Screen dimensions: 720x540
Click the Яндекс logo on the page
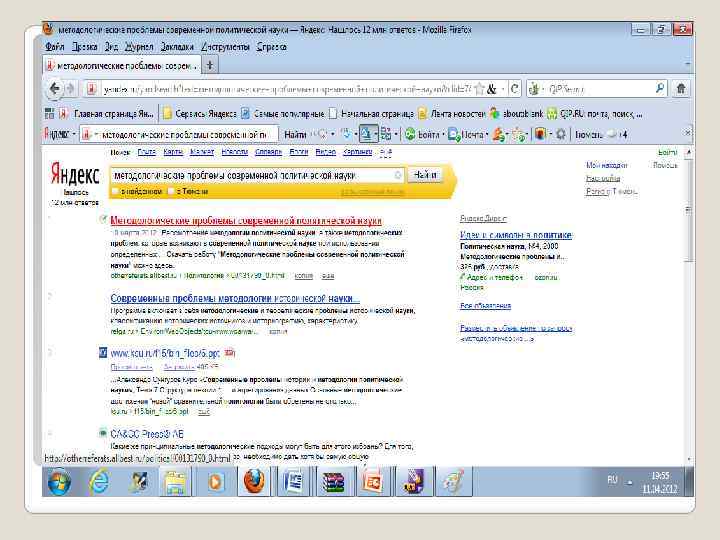[x=74, y=174]
